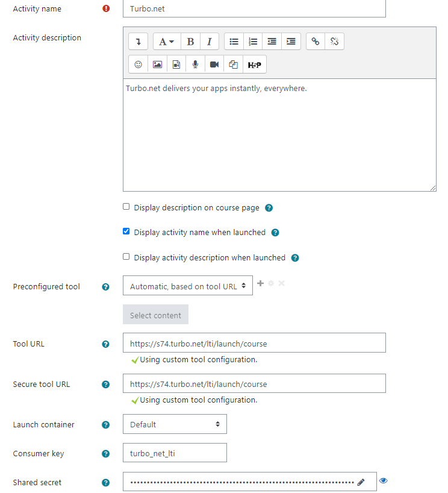
Task: Add a new preconfigured tool with the plus icon
Action: click(x=260, y=282)
